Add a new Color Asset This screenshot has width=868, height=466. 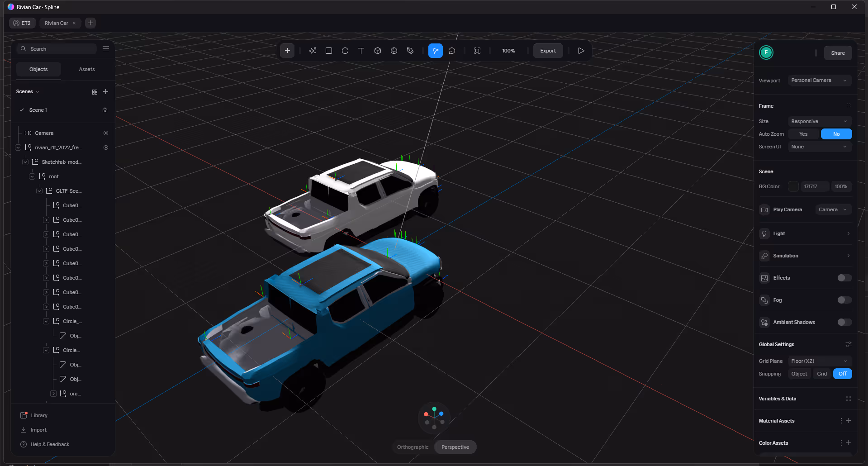coord(849,443)
